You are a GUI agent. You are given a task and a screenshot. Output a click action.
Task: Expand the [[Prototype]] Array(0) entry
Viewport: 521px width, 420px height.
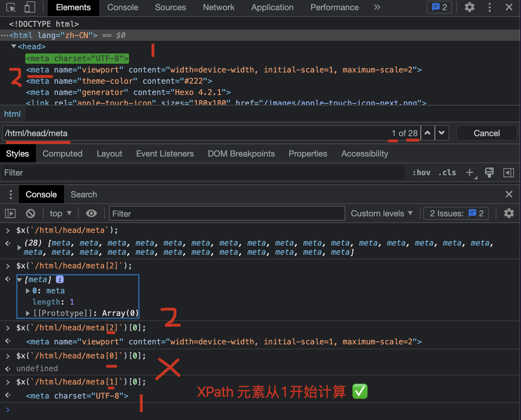click(27, 313)
